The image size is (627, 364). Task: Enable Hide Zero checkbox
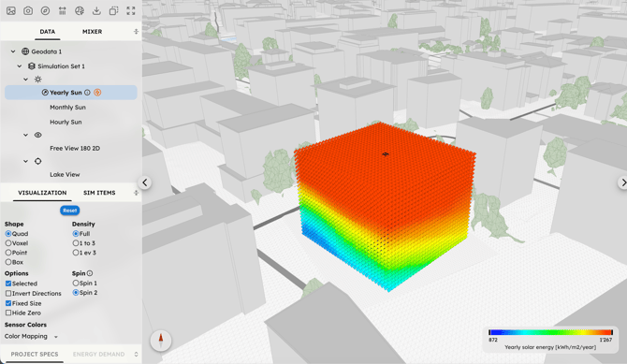point(8,313)
